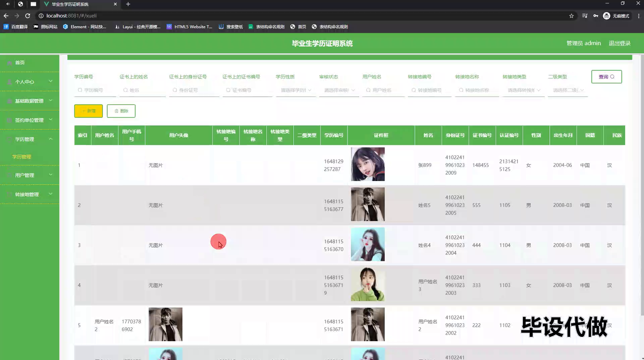Open 百度翻译 bookmark
Viewport: 644px width, 360px height.
pyautogui.click(x=15, y=27)
